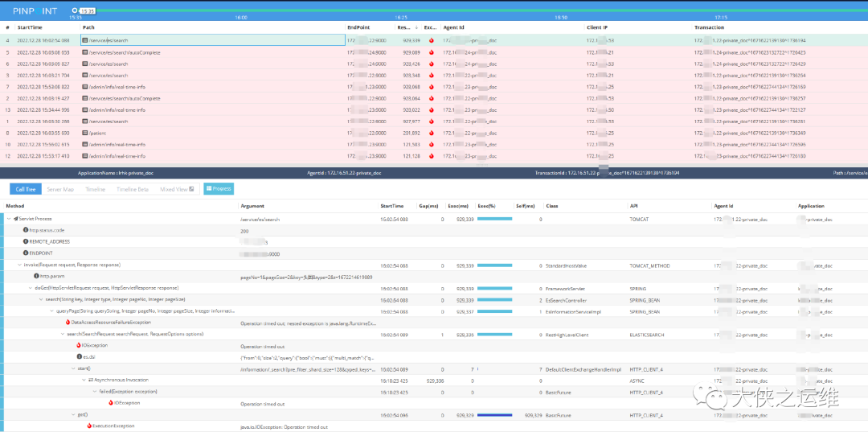Click info icon beside REMOTE_ADDRESS
The image size is (868, 436).
coord(26,241)
